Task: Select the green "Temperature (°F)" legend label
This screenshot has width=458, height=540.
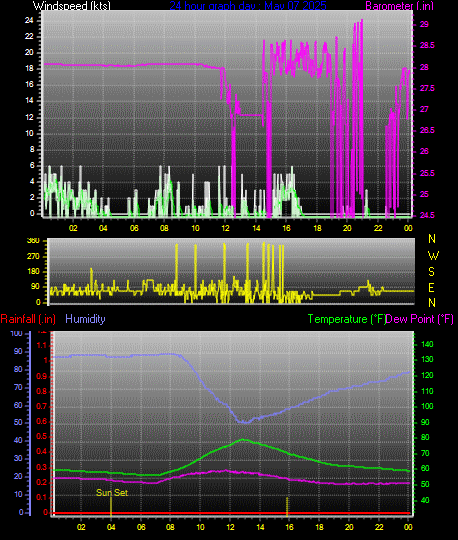Action: click(346, 319)
